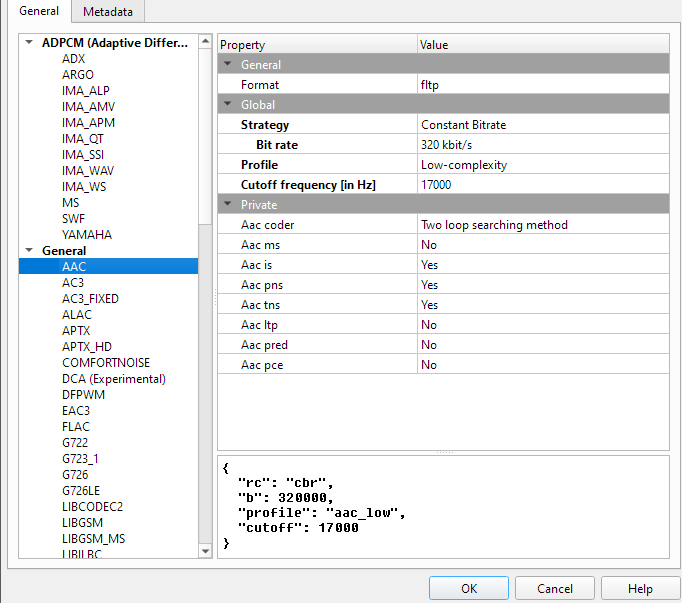Collapse the Private property section
This screenshot has height=603, width=682.
click(227, 205)
